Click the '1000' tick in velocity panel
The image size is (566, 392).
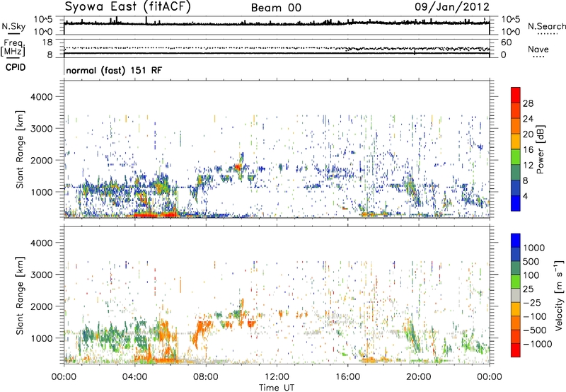(x=42, y=338)
